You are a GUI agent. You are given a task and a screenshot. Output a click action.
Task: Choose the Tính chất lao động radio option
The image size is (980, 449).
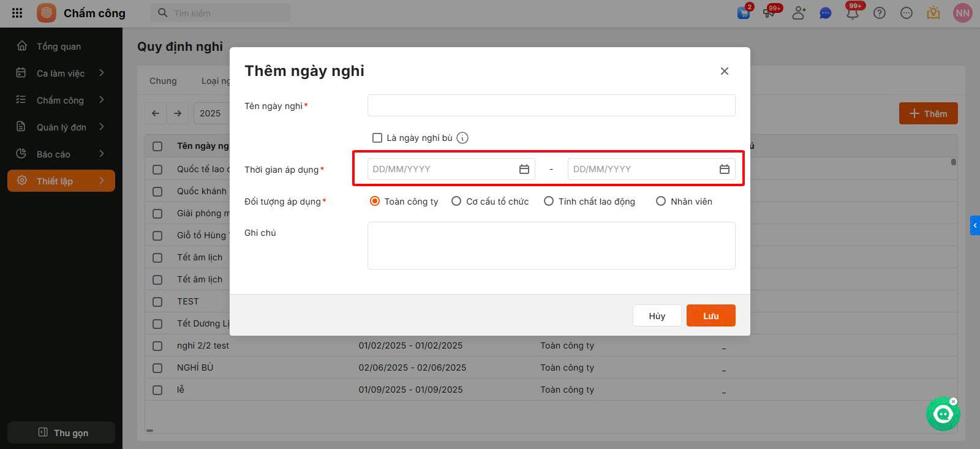click(549, 201)
